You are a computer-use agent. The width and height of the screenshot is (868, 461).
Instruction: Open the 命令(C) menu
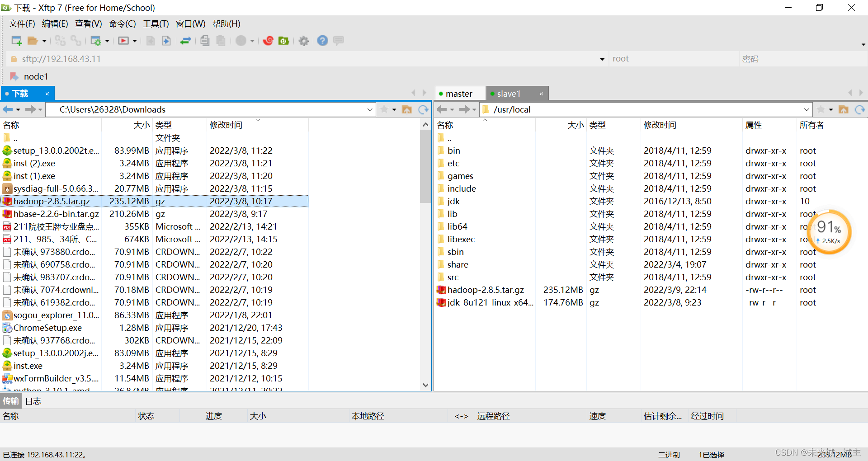tap(122, 24)
